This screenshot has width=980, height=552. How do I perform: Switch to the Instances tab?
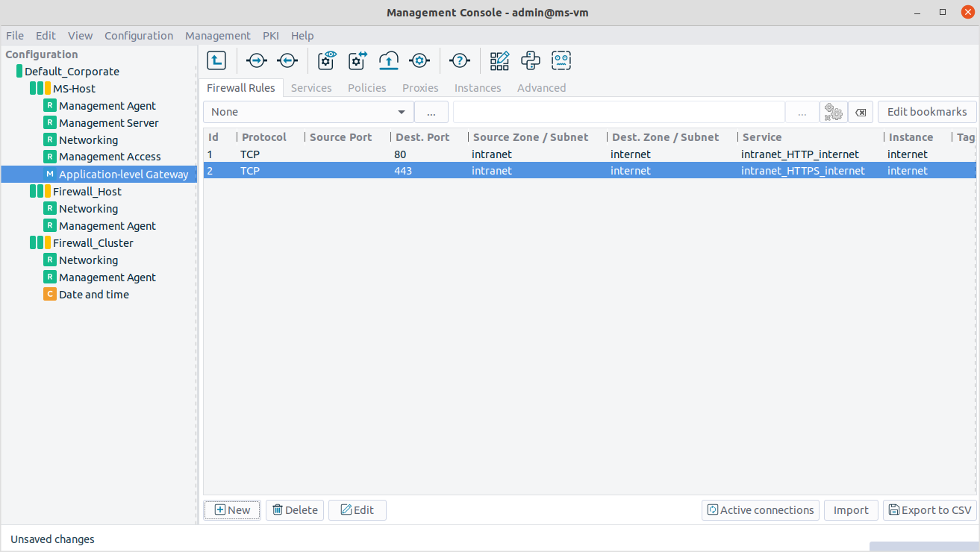[478, 88]
